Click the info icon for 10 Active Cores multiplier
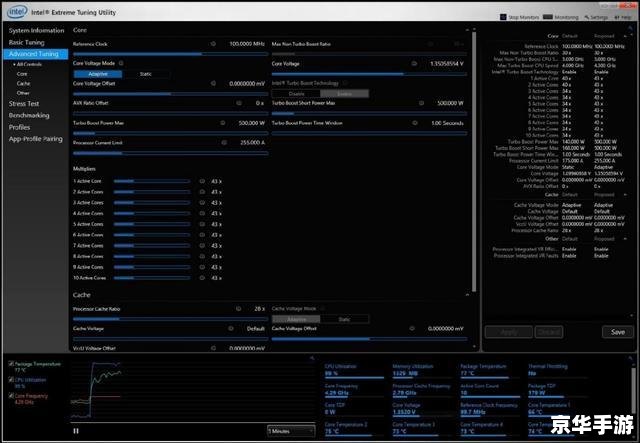The height and width of the screenshot is (443, 640). tap(202, 278)
